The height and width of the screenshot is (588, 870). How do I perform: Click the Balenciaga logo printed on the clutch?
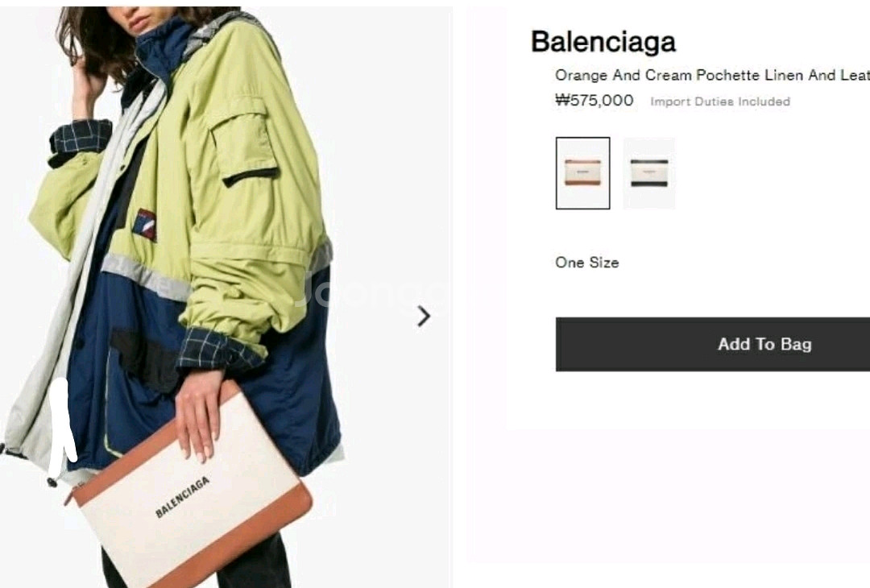coord(183,497)
